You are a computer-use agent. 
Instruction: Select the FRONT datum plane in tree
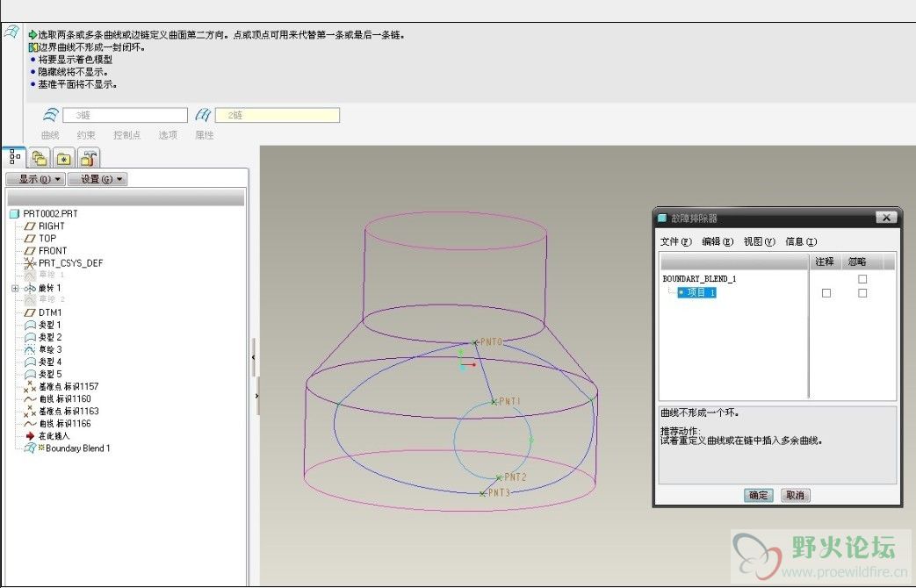[x=46, y=250]
